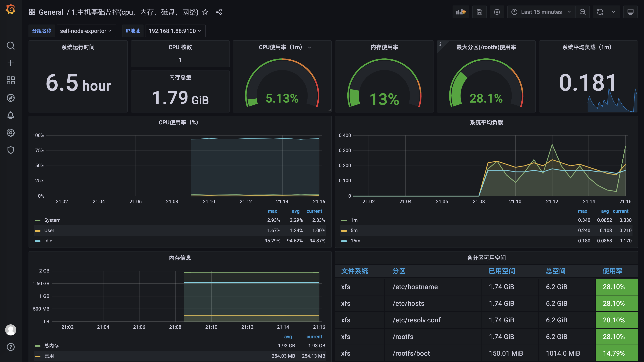644x362 pixels.
Task: Sort CPU legend by avg column
Action: (295, 211)
